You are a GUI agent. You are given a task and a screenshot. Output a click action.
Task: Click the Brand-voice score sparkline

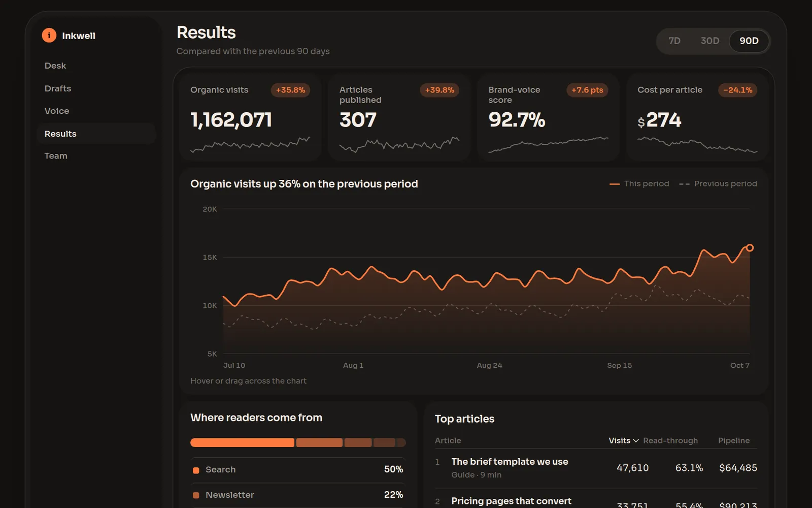point(548,144)
